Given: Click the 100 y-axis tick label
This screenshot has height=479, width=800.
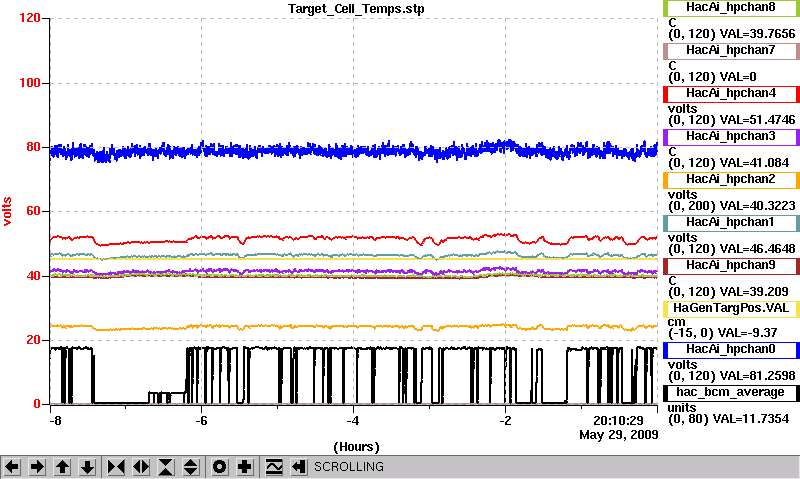Looking at the screenshot, I should 30,83.
